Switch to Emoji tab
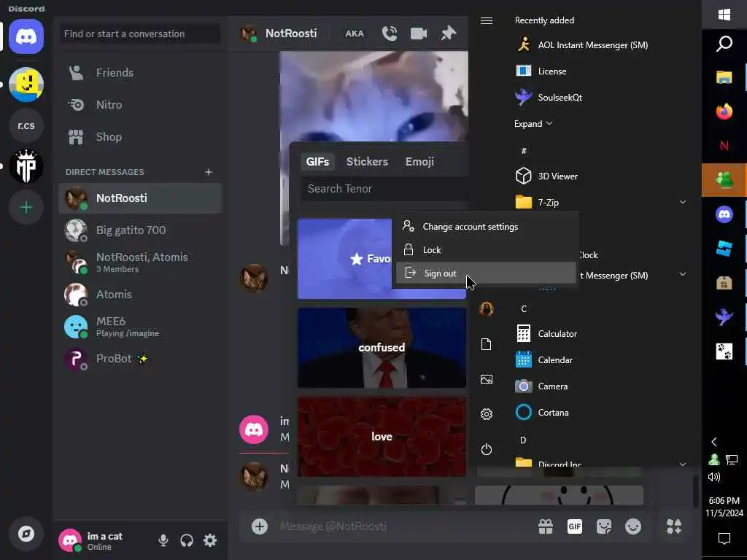 (419, 161)
